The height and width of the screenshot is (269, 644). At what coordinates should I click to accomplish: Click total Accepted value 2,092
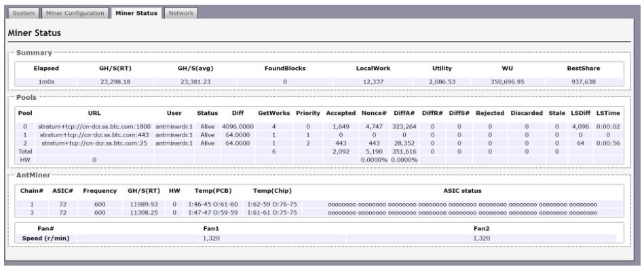click(x=341, y=151)
